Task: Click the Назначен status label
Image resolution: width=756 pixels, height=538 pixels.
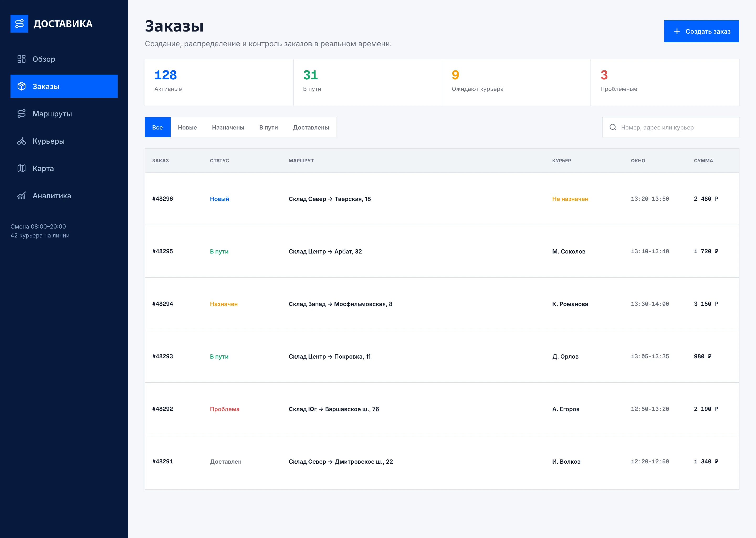Action: [x=224, y=304]
